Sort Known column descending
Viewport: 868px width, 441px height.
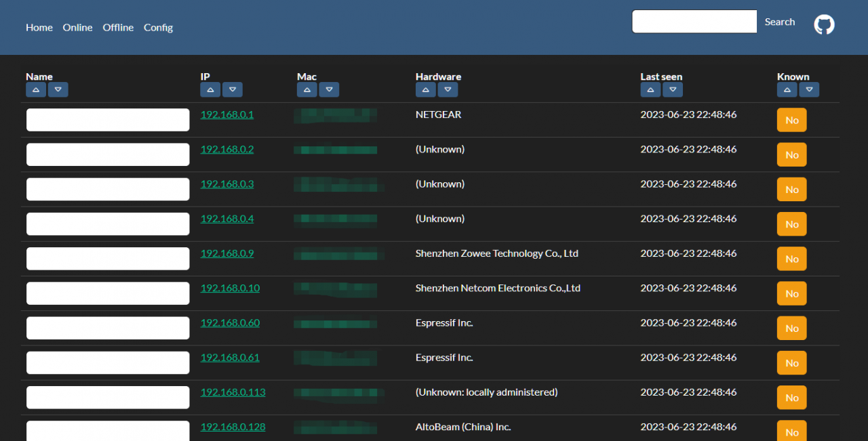pos(809,89)
